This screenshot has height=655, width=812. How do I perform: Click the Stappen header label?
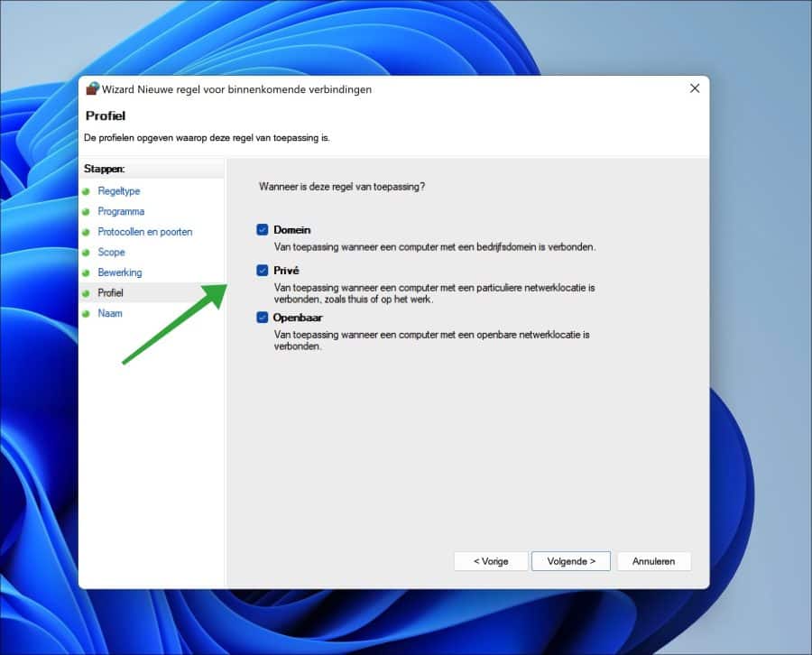coord(104,169)
